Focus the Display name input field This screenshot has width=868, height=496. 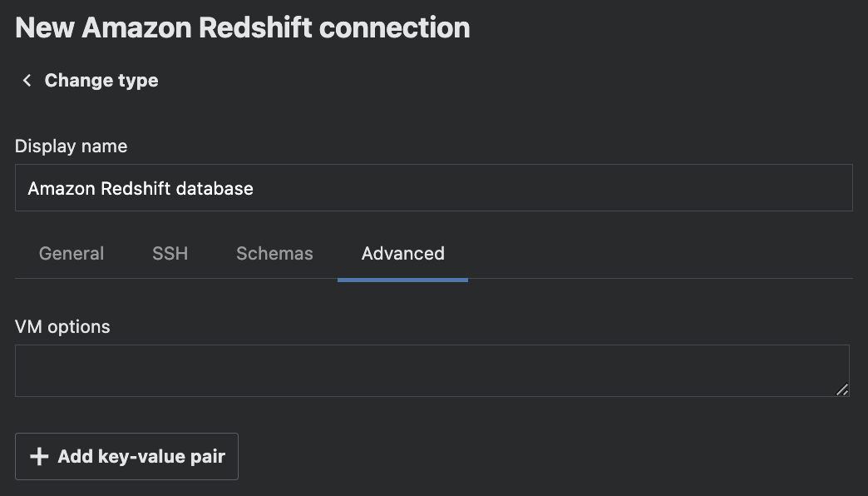(432, 187)
